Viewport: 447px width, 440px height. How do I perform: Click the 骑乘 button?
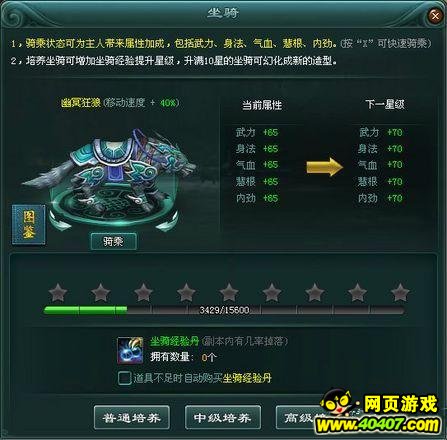tap(113, 241)
